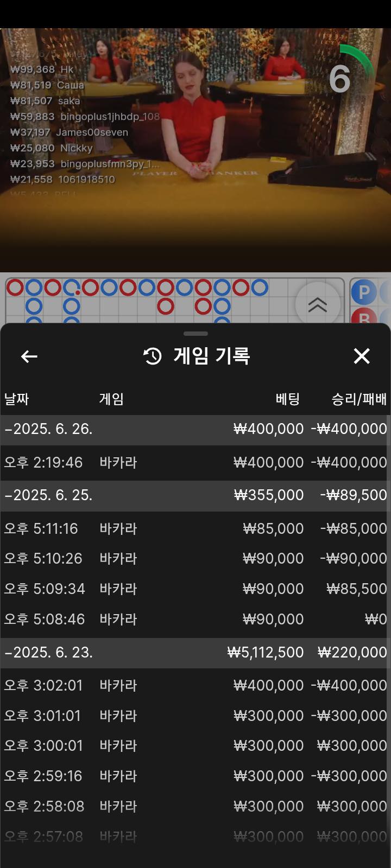Collapse the 2025. 6. 23. date group
The height and width of the screenshot is (868, 391).
pos(49,653)
